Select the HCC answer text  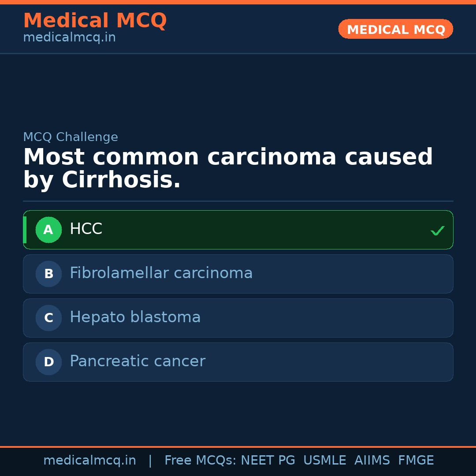point(86,229)
